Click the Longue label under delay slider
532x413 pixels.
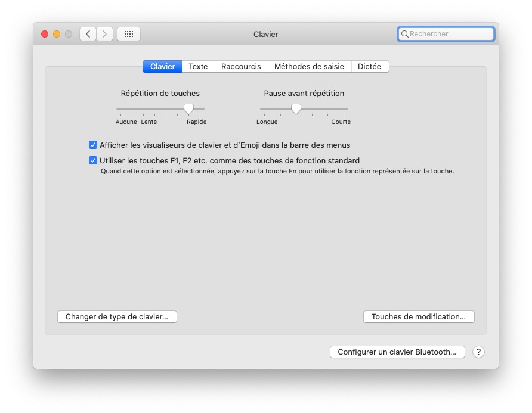click(267, 122)
